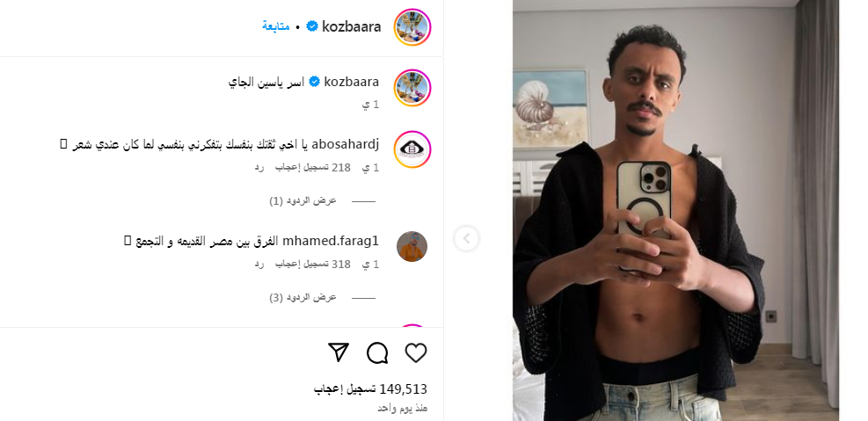View 218 likes on abosahardj comment

click(313, 167)
